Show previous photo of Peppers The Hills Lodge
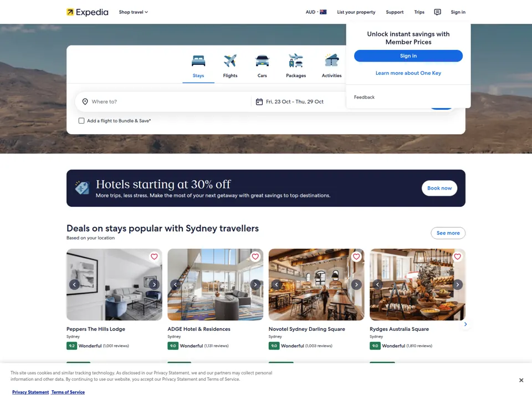 pyautogui.click(x=74, y=285)
